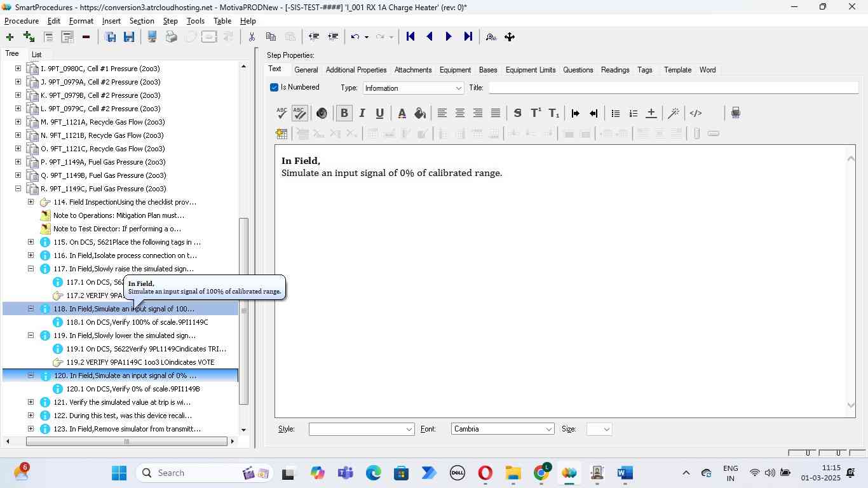Apply strikethrough formatting

[517, 113]
